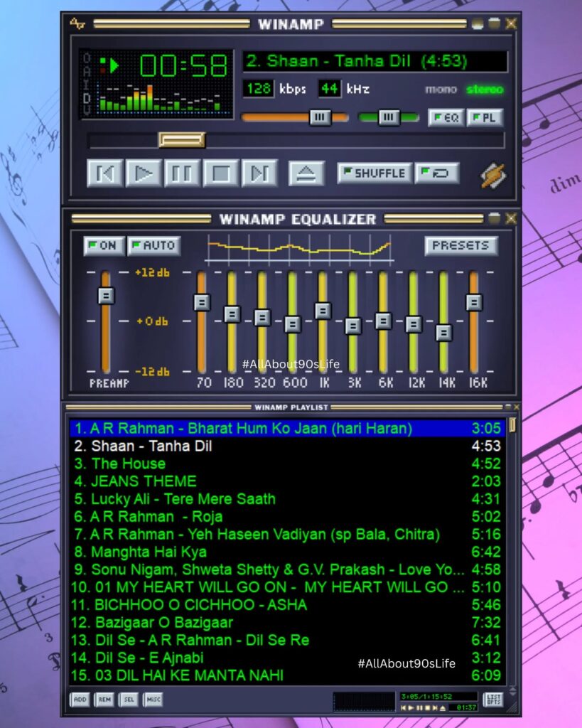Toggle the Repeat button next to Shuffle
This screenshot has height=728, width=582.
point(437,173)
